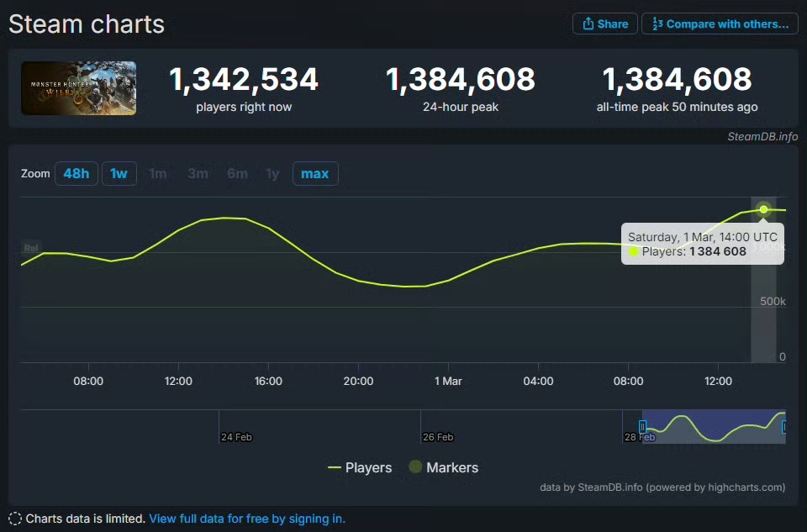
Task: Choose the 3m zoom option
Action: point(198,173)
